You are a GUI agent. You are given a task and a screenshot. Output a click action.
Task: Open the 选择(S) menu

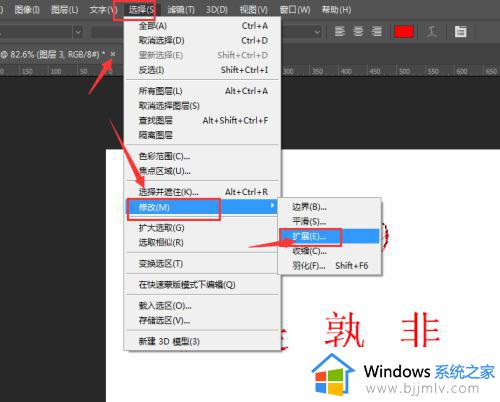click(142, 10)
